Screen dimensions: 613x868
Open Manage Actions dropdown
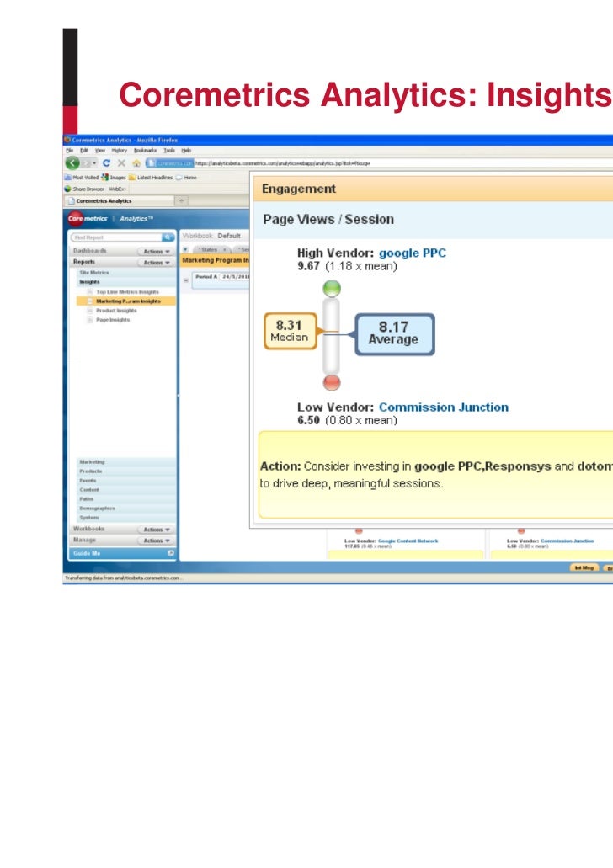pos(156,541)
